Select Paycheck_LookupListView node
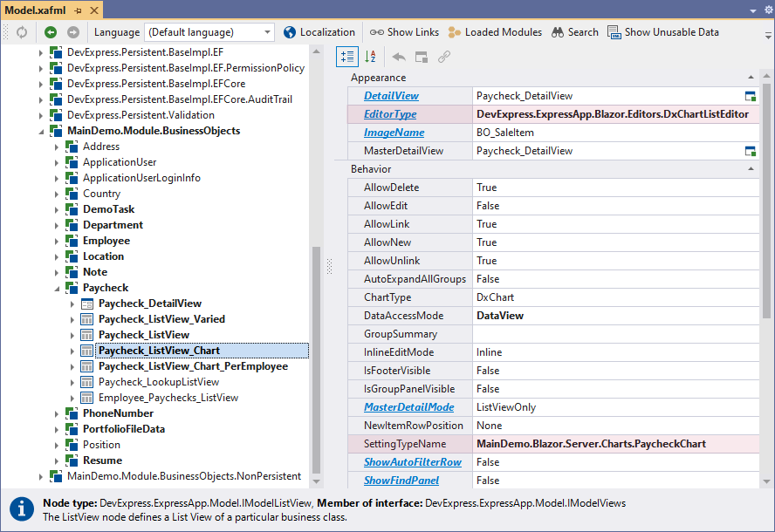 159,382
